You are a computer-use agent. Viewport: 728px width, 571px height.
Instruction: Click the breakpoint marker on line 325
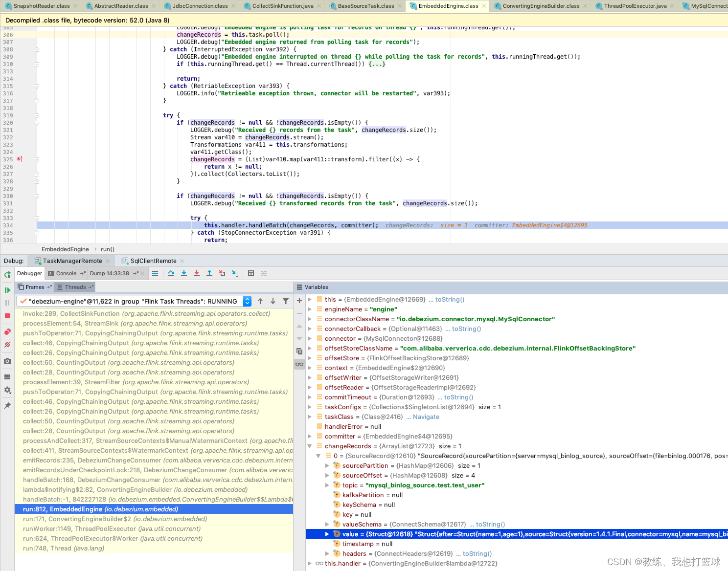(20, 159)
